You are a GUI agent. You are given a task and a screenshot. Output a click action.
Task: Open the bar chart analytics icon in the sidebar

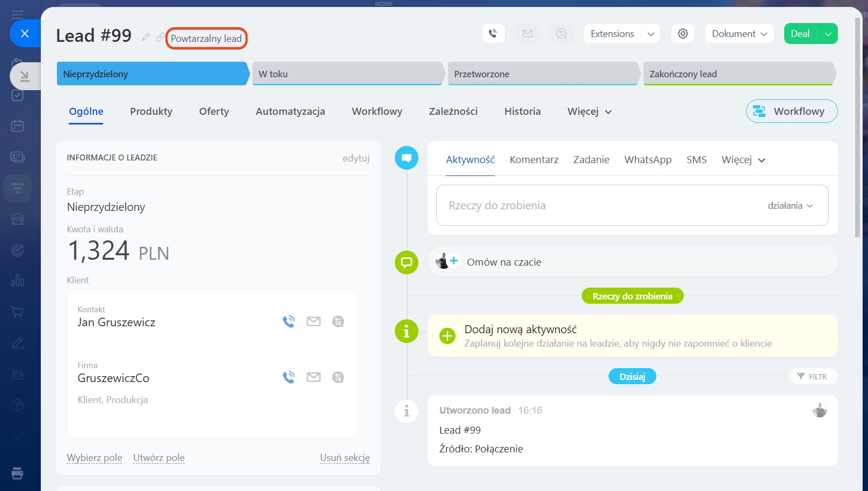17,281
